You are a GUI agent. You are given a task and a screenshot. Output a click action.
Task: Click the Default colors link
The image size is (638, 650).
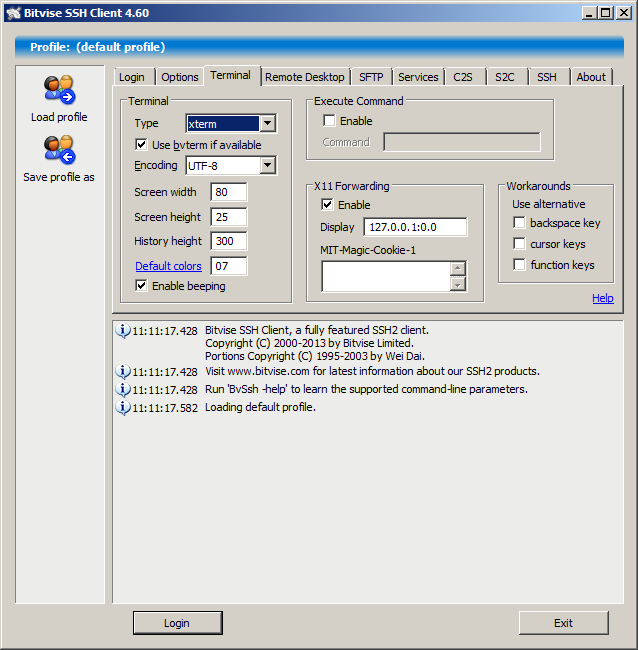pyautogui.click(x=168, y=266)
